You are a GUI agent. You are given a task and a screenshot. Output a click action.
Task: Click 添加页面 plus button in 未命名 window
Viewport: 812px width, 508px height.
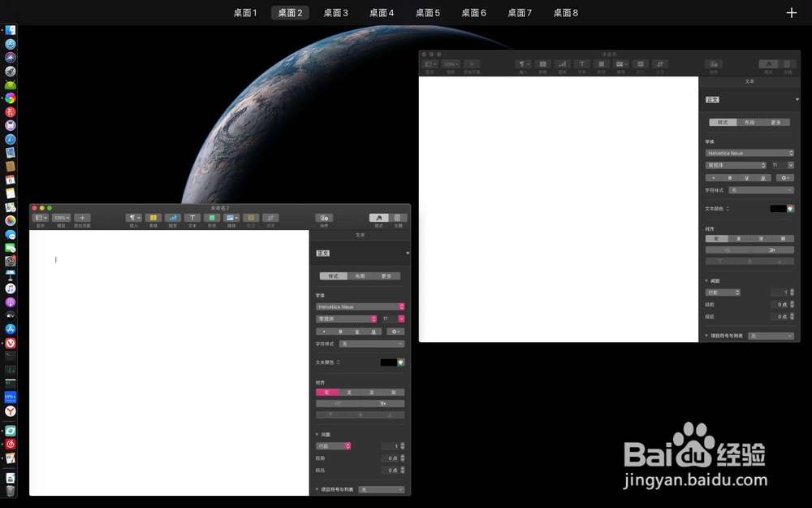pyautogui.click(x=471, y=64)
